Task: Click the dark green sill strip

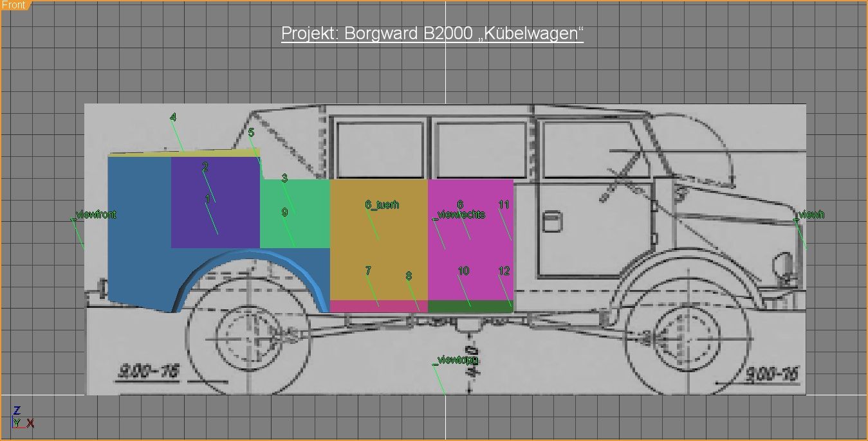Action: coord(470,306)
